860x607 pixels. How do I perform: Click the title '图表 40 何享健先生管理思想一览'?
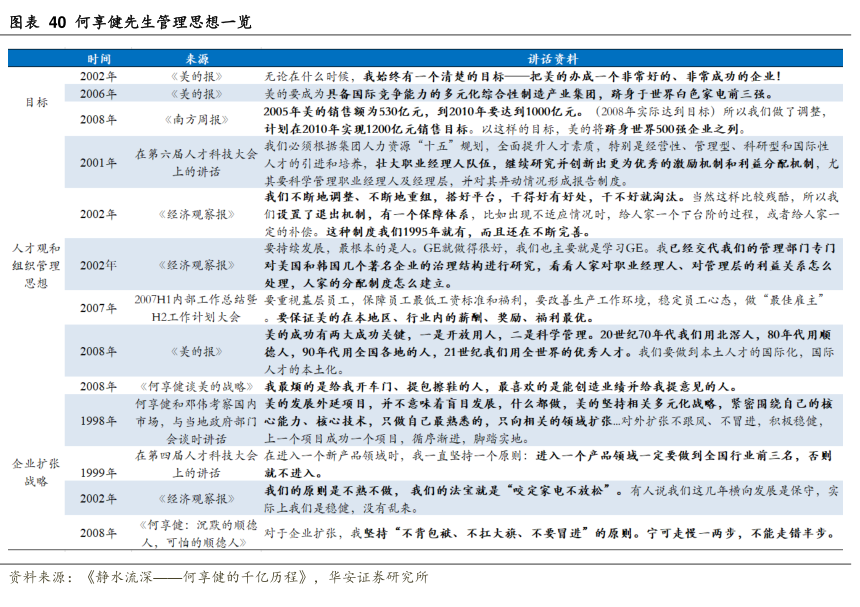pos(131,22)
